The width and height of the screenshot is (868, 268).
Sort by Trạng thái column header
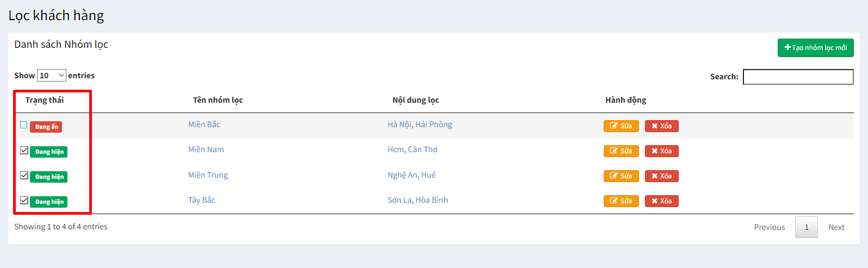coord(45,100)
